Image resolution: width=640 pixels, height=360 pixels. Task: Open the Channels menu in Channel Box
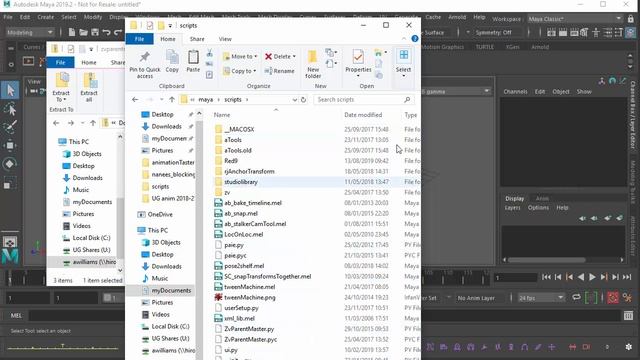(x=515, y=92)
